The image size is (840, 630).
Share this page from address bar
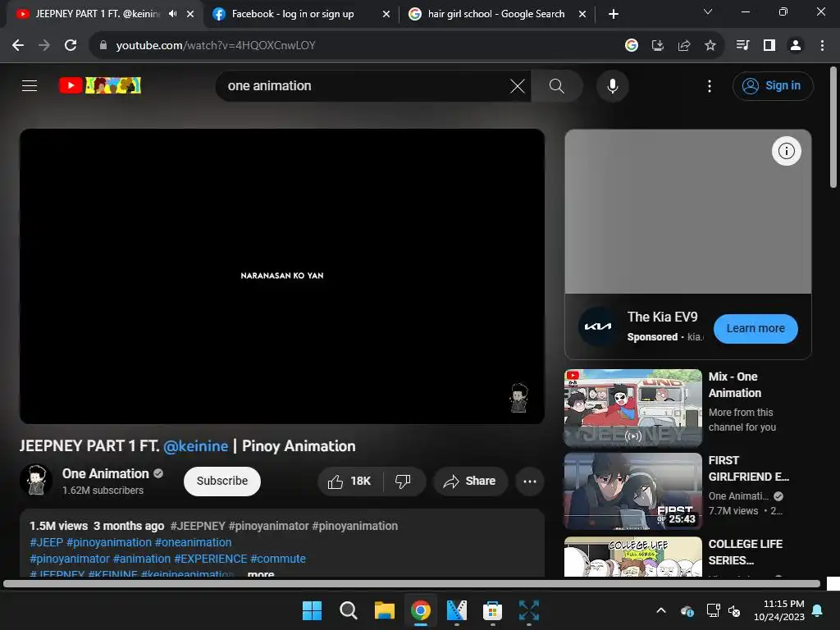pos(683,46)
